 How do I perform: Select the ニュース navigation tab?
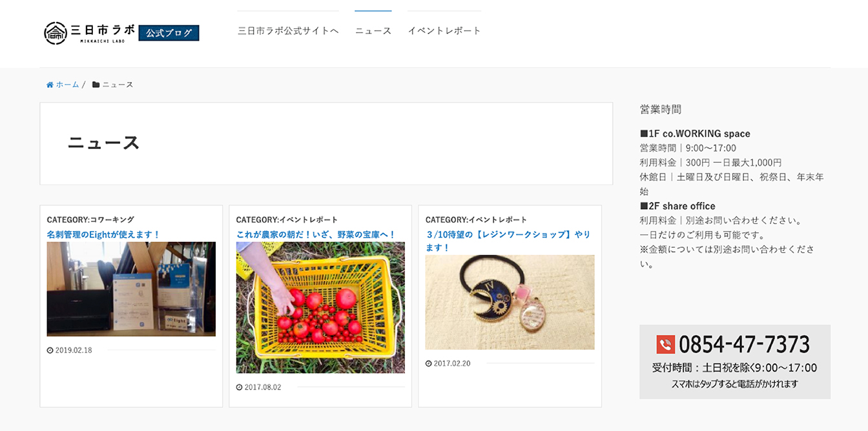(373, 30)
